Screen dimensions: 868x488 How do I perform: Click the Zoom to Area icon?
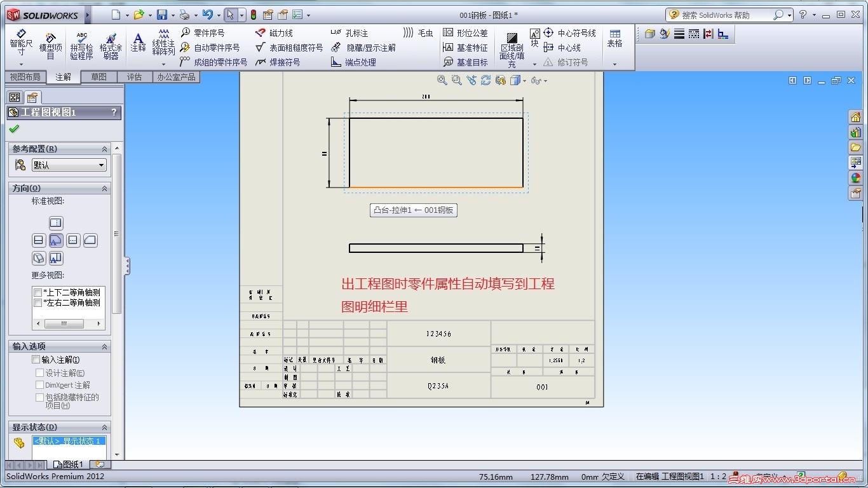tap(457, 80)
